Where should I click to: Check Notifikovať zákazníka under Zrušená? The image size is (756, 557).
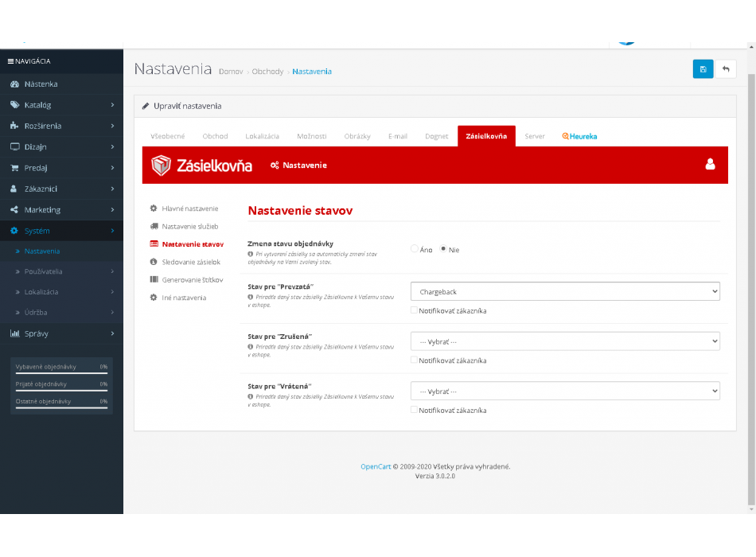pos(414,360)
